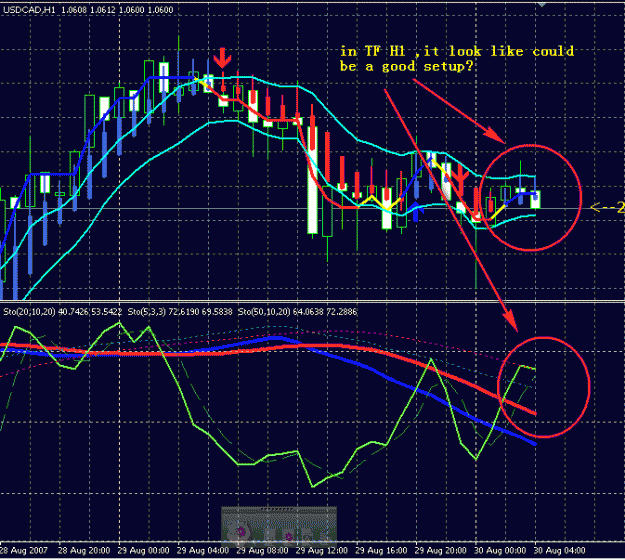This screenshot has width=625, height=560.
Task: Click the '29 Aug 00:00' time axis label
Action: (143, 550)
